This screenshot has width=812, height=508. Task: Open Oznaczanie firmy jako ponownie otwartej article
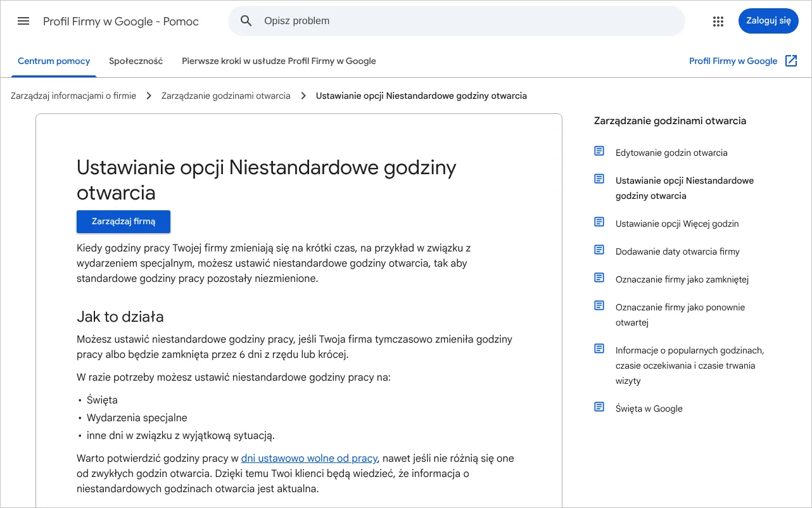pyautogui.click(x=680, y=315)
